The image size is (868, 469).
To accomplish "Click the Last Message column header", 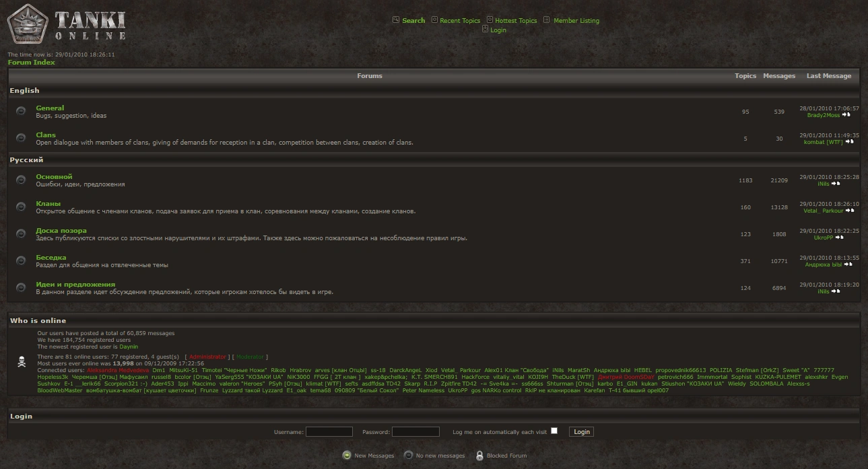I will point(829,76).
